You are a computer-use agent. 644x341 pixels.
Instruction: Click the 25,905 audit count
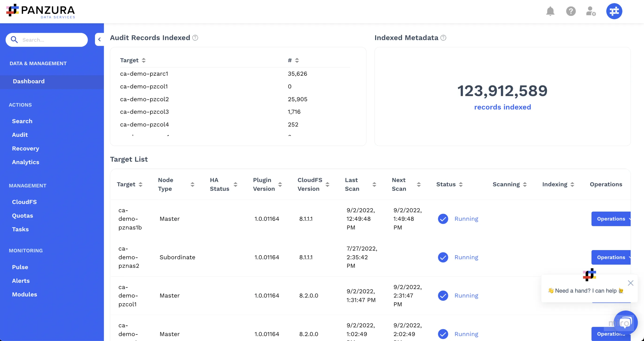298,99
